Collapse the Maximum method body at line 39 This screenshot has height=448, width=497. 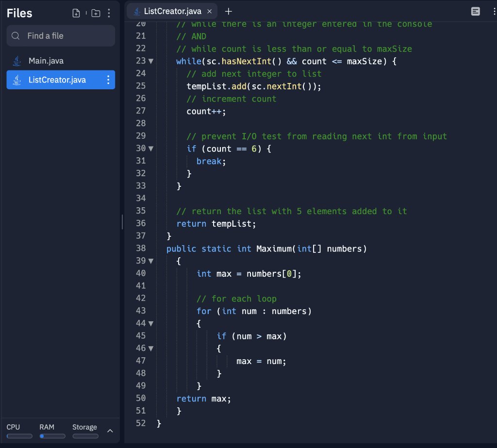click(151, 261)
